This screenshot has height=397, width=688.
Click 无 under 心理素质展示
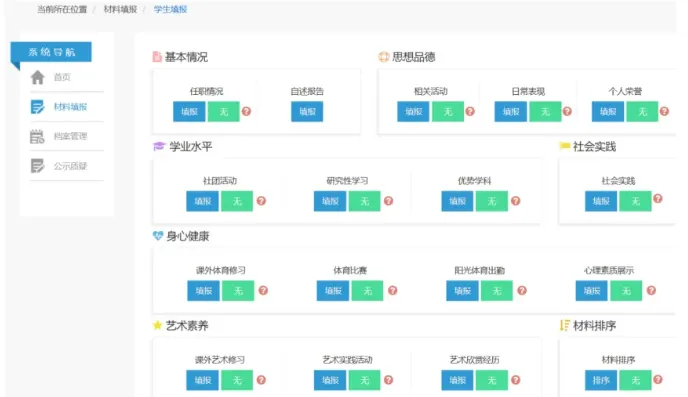pyautogui.click(x=626, y=290)
